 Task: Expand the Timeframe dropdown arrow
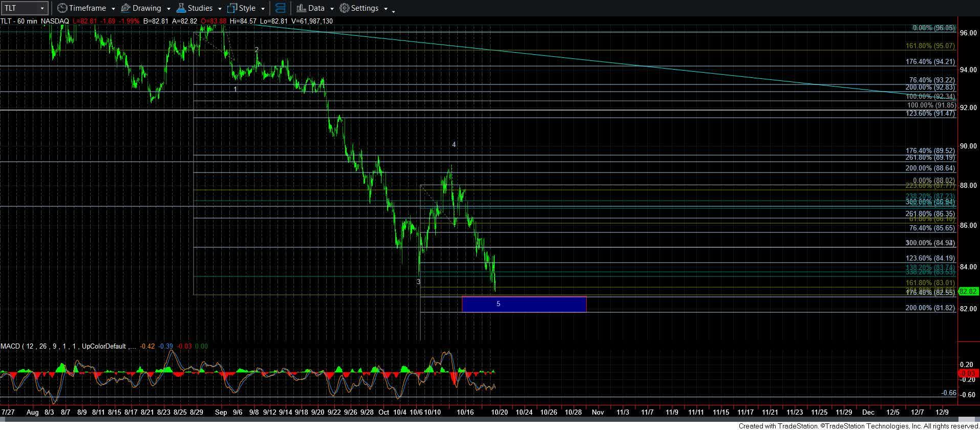pyautogui.click(x=113, y=9)
